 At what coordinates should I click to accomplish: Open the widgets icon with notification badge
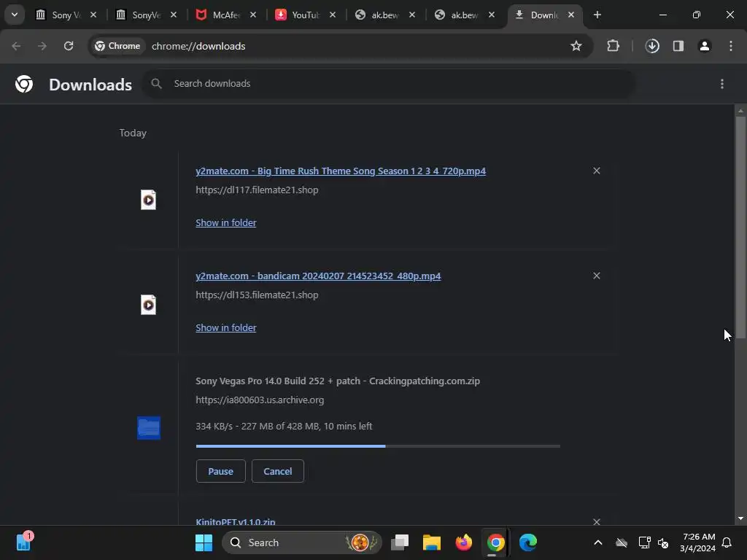[23, 542]
